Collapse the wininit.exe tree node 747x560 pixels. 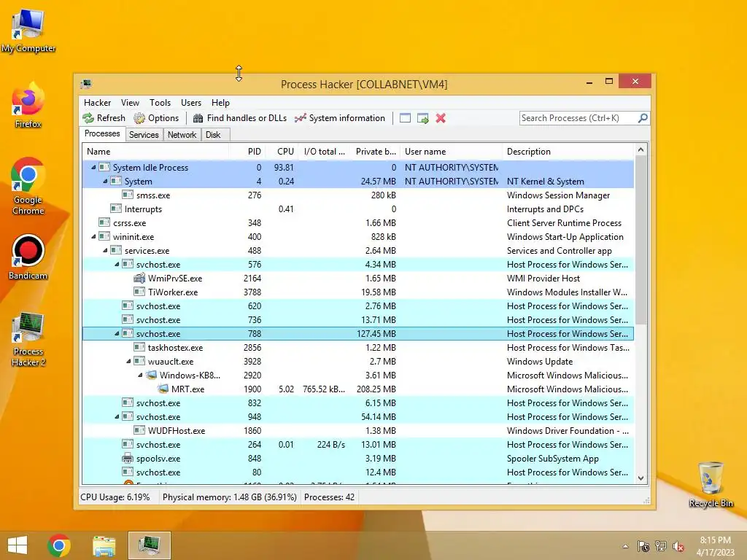coord(93,237)
